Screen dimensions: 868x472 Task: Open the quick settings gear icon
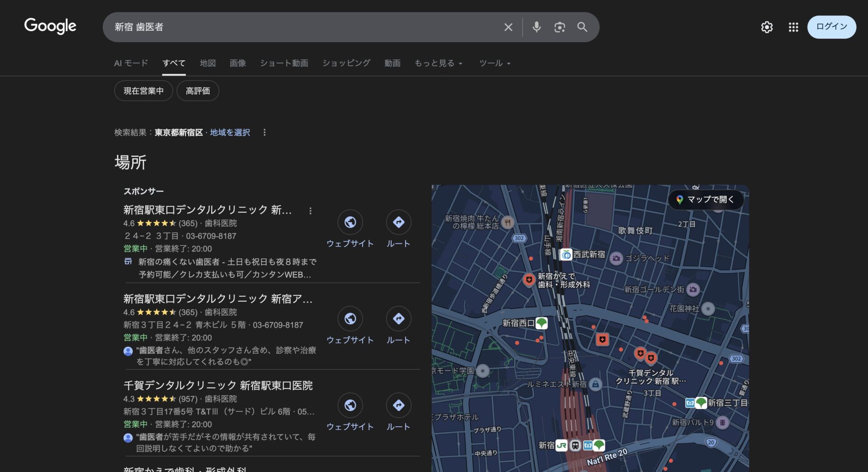tap(767, 27)
